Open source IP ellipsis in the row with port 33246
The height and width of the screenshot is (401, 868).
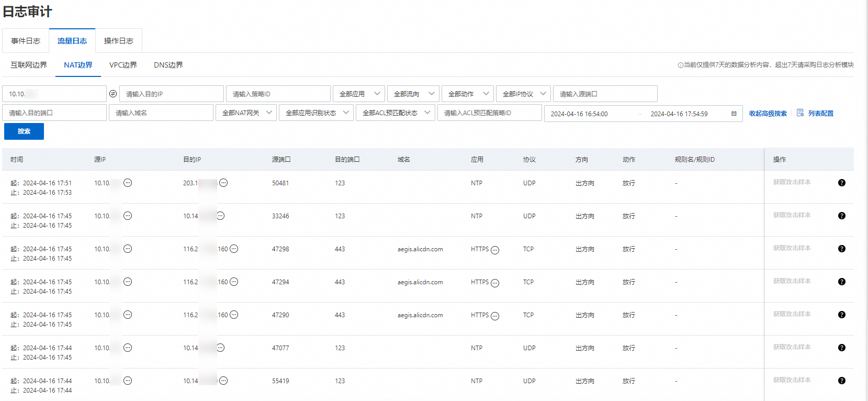pos(128,216)
